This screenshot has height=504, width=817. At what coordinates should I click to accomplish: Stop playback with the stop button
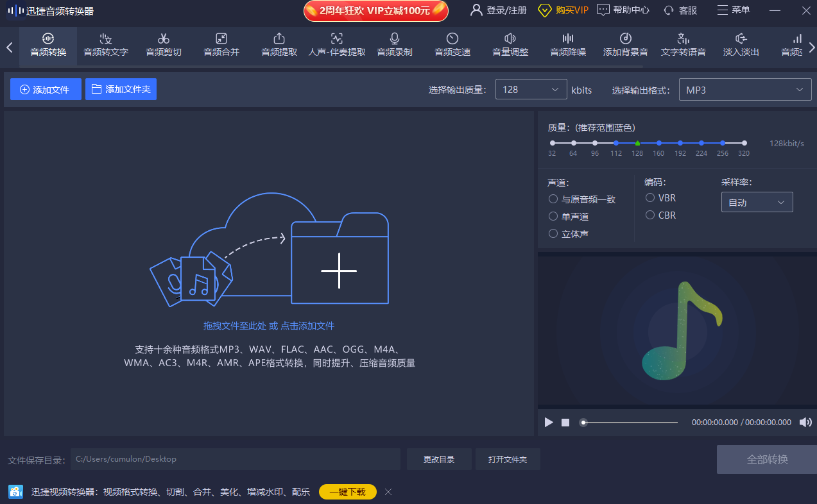click(565, 422)
